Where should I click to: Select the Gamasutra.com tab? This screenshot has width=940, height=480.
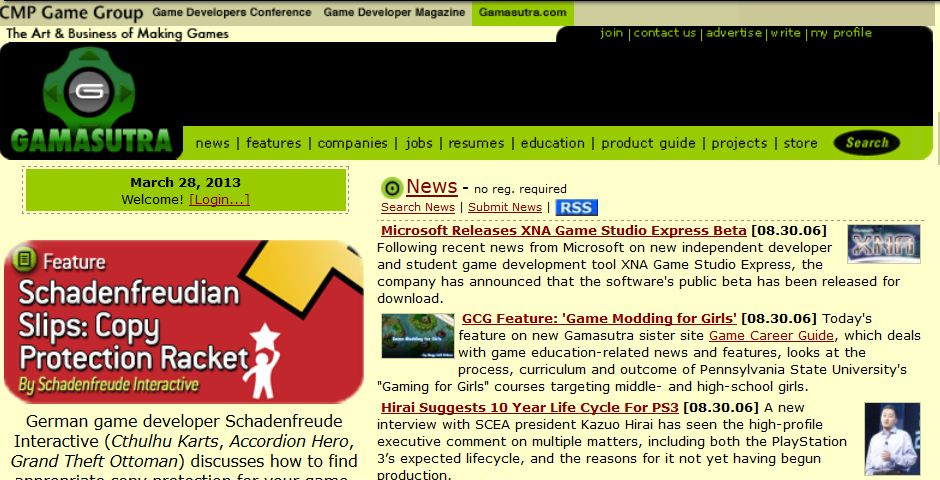[523, 13]
